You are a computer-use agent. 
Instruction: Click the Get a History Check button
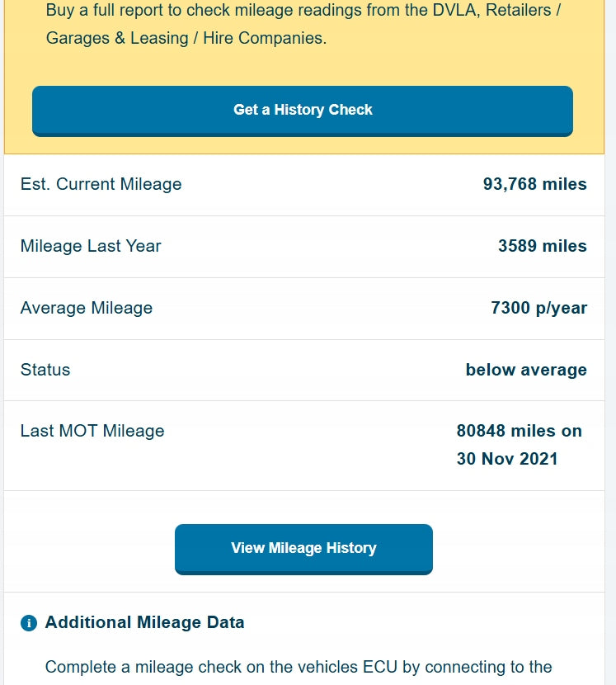pos(303,111)
